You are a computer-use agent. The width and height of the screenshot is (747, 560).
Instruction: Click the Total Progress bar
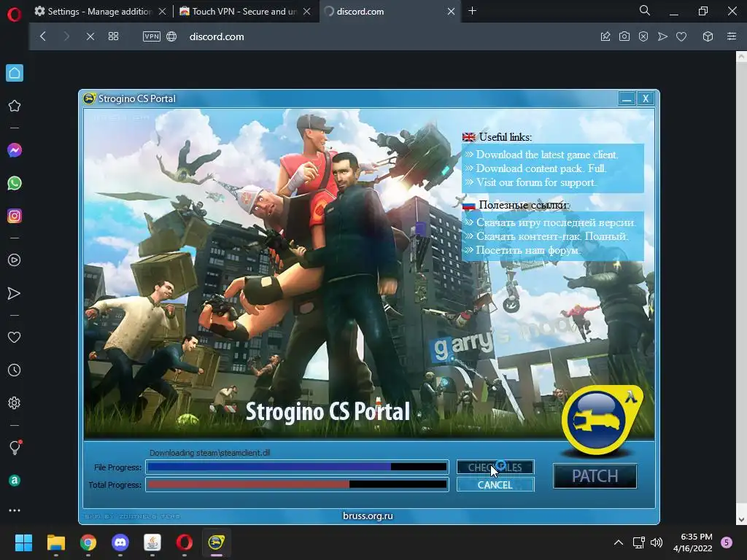[x=297, y=485]
